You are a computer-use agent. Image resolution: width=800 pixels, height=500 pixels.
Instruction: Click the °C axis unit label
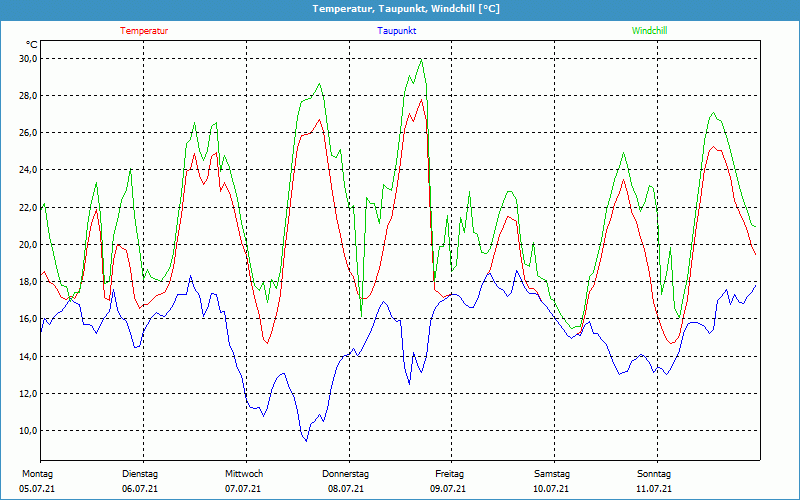tap(32, 45)
